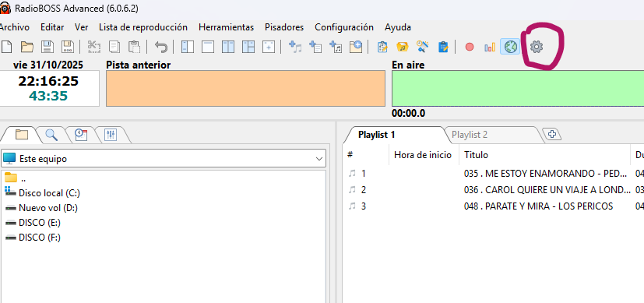Open the Ver menu

(81, 27)
